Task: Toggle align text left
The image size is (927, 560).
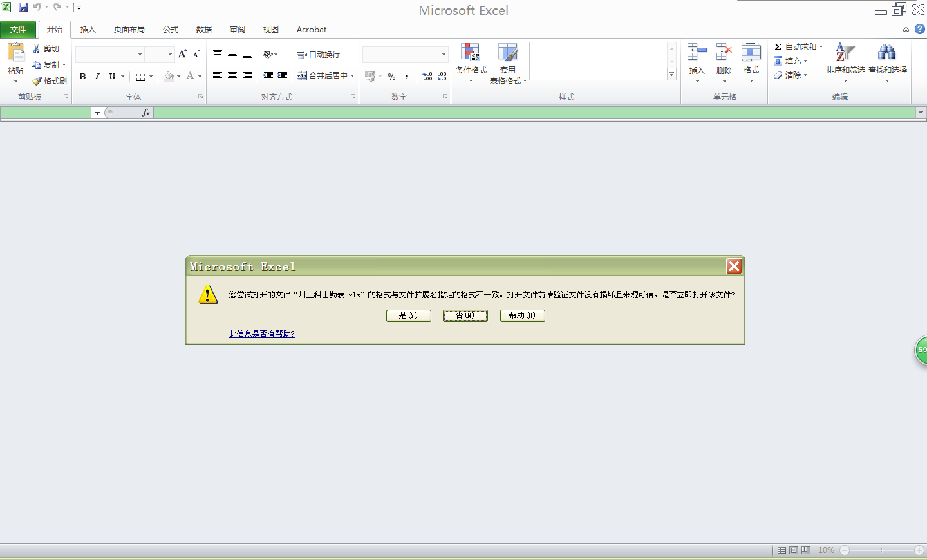Action: tap(218, 76)
